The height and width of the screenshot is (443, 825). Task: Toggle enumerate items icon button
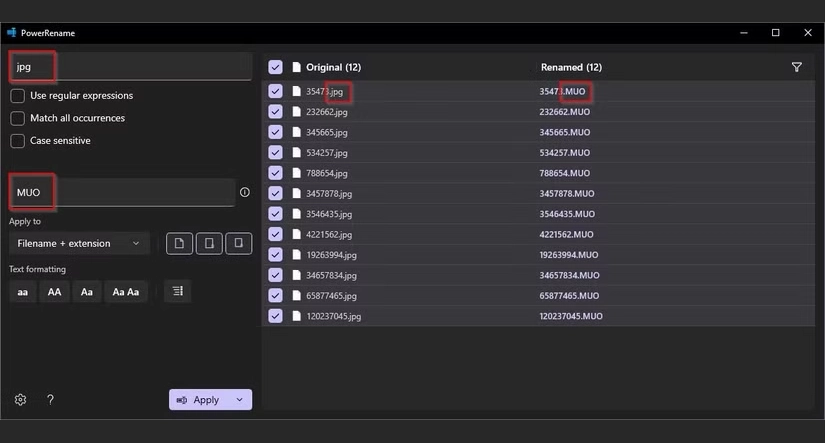178,291
